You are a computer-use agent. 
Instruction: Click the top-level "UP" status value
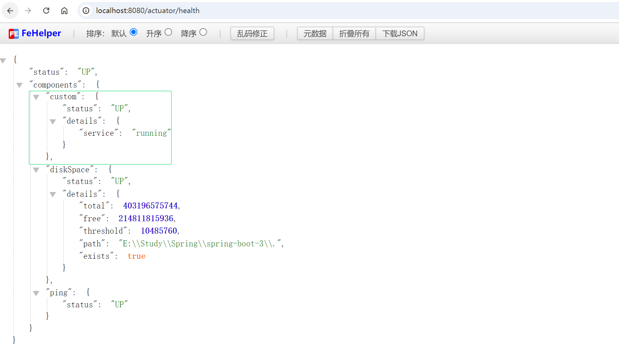pyautogui.click(x=86, y=72)
